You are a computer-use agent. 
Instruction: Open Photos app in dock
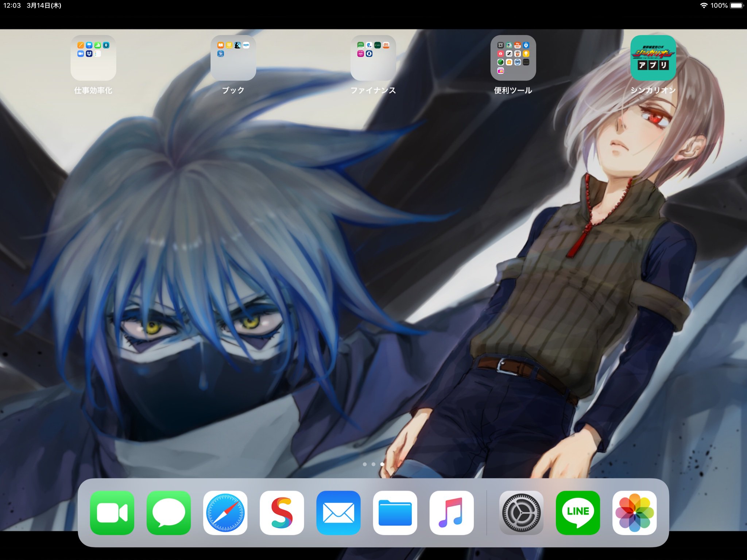point(634,513)
